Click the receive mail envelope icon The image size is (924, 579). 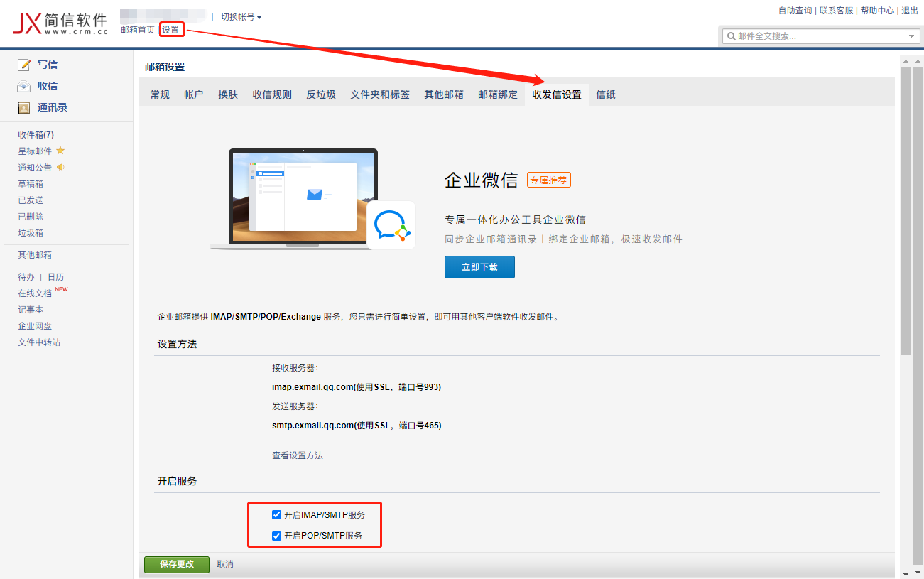click(24, 87)
